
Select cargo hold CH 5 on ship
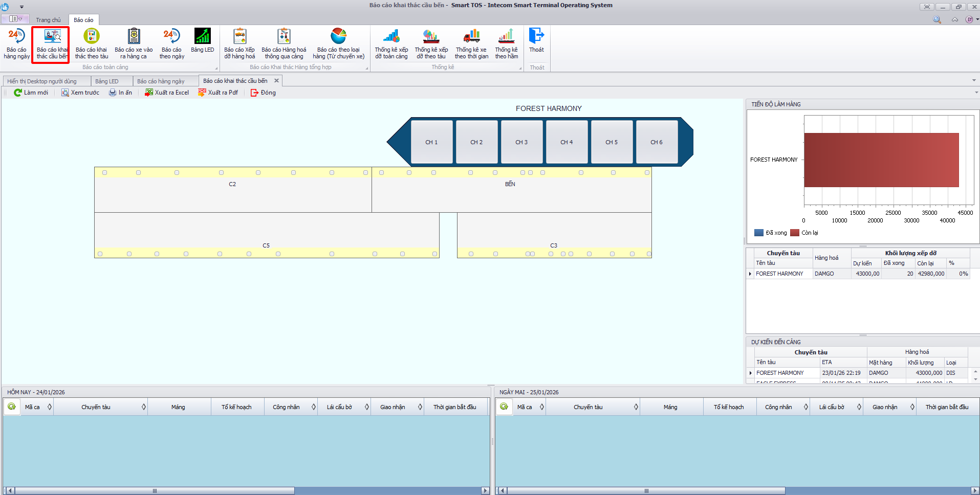click(612, 142)
